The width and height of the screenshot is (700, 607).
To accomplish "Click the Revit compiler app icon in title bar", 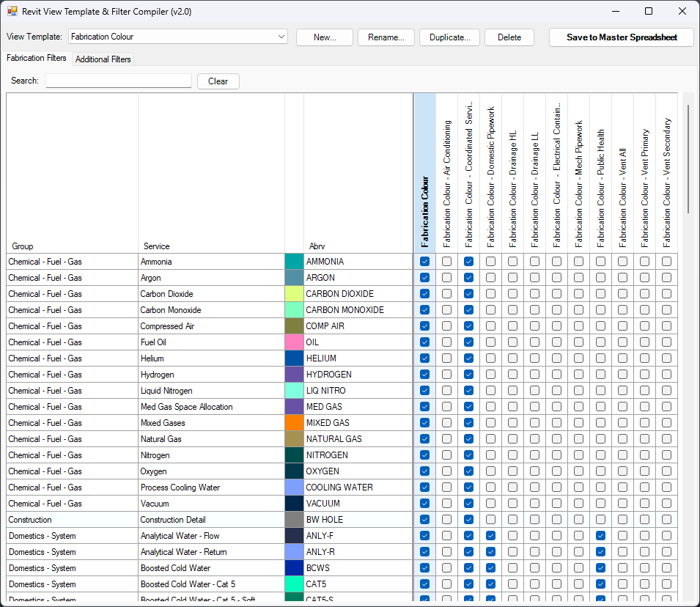I will (12, 11).
